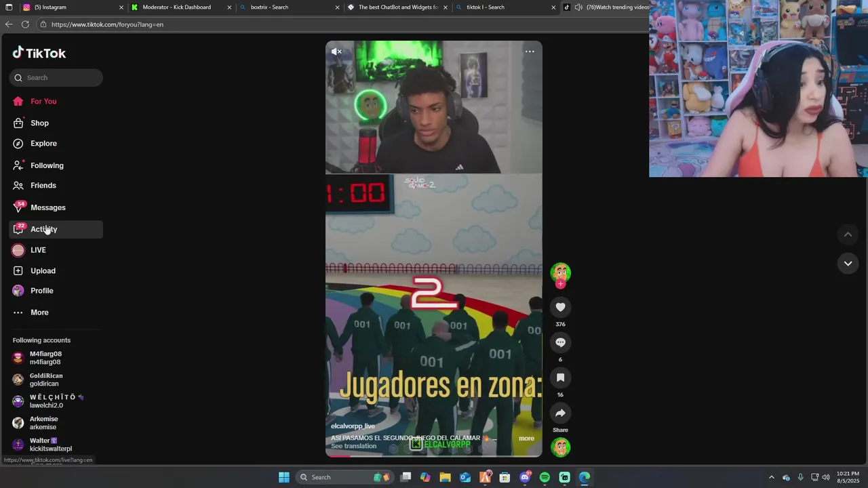Image resolution: width=868 pixels, height=488 pixels.
Task: Click the elcalvorpp_live username
Action: coord(353,426)
